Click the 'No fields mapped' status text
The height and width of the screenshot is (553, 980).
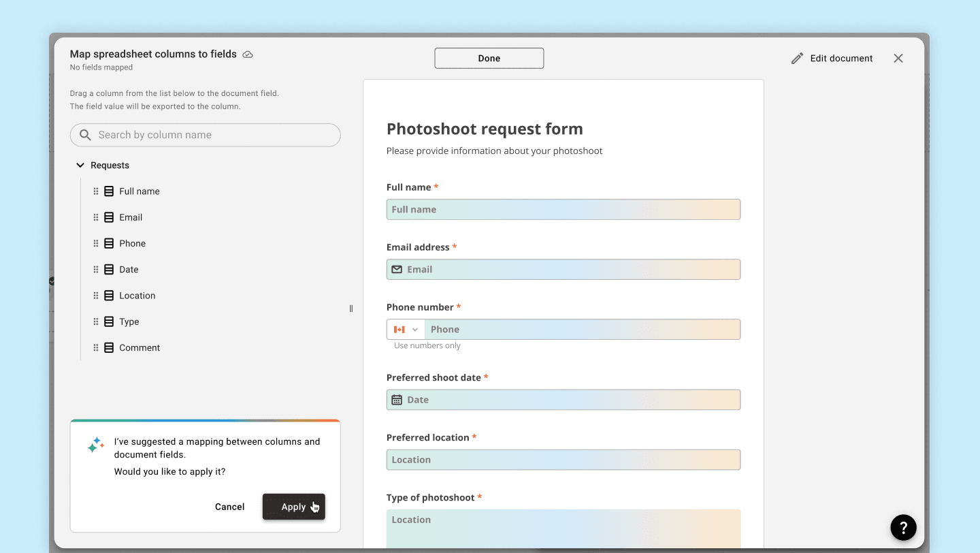(101, 67)
